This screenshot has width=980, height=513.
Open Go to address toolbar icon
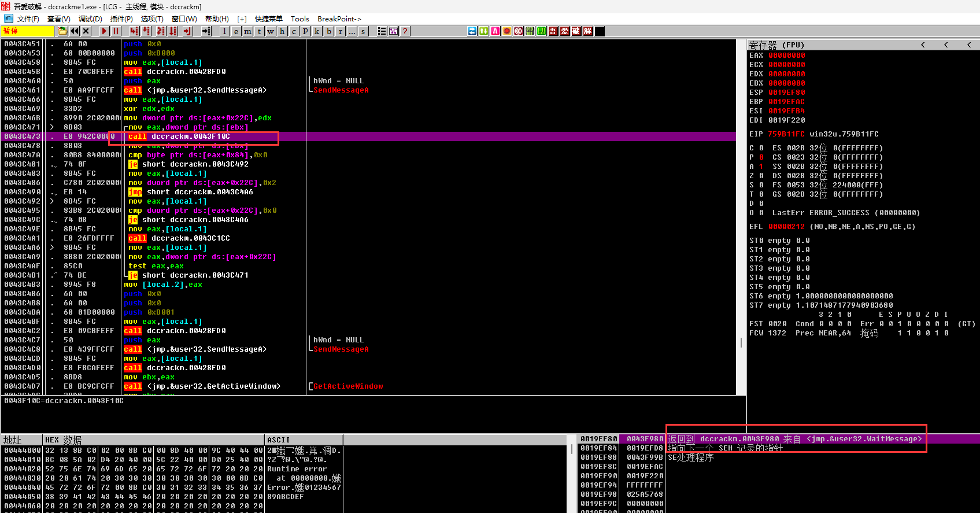[206, 31]
